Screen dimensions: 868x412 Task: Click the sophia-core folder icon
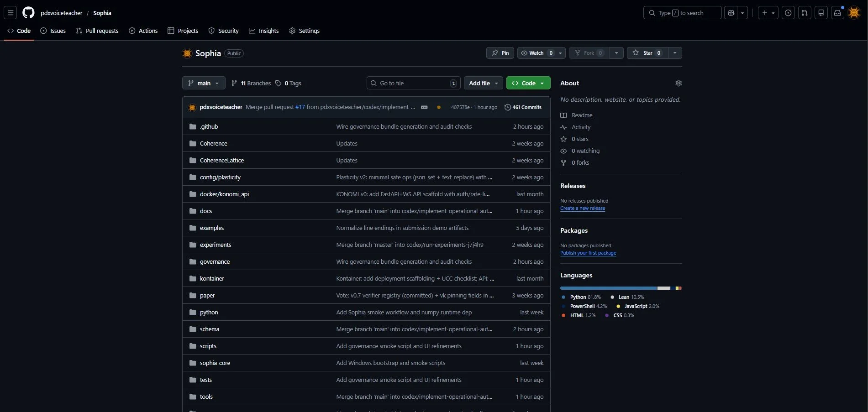[x=193, y=363]
